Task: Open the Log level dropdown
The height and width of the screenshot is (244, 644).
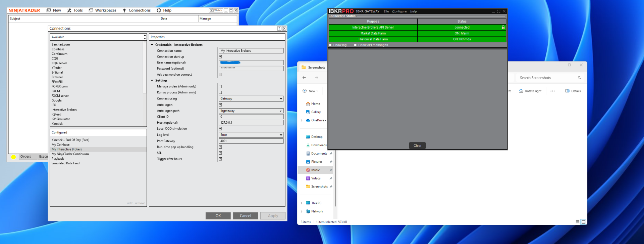Action: 251,135
